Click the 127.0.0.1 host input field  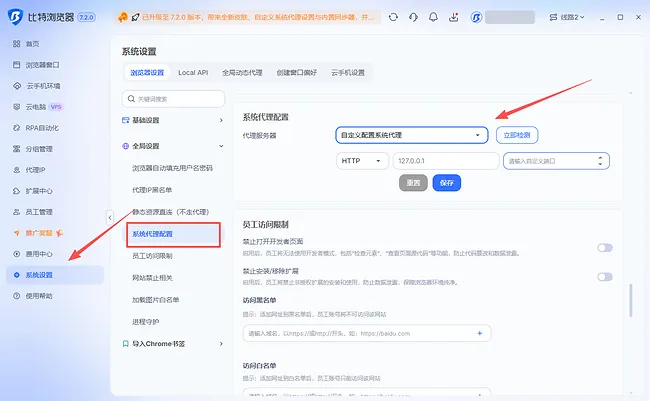(x=446, y=161)
